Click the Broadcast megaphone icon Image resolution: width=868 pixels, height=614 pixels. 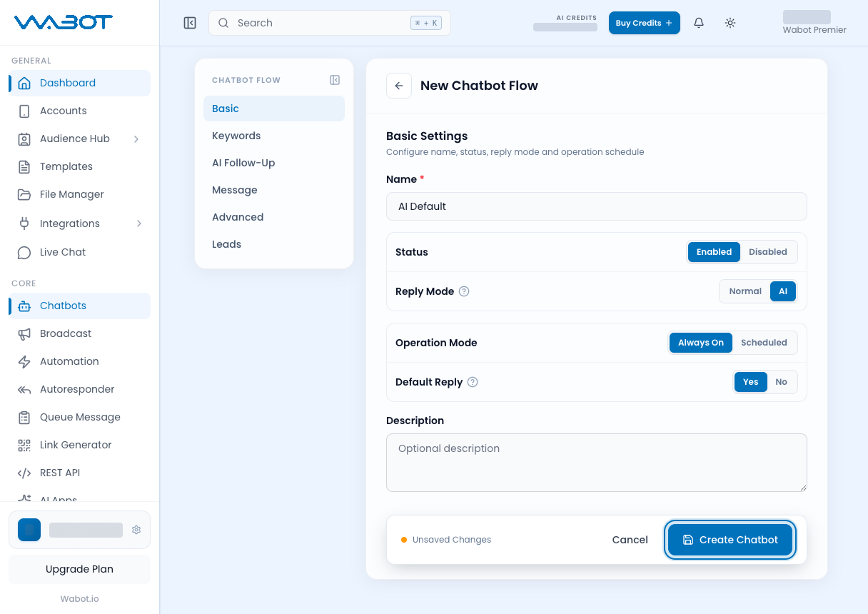24,333
